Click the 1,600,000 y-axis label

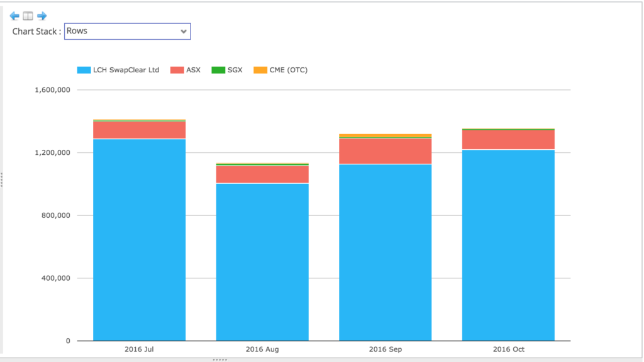[52, 89]
